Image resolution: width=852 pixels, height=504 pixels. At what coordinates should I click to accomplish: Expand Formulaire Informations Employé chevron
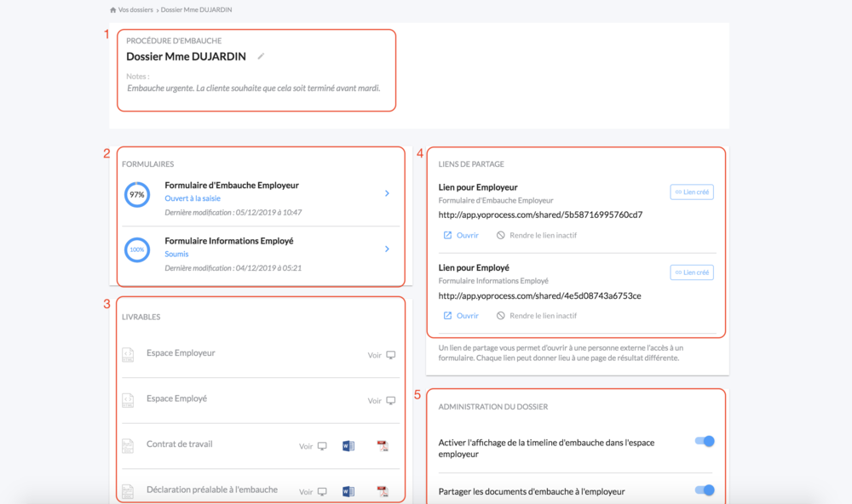[x=387, y=249]
